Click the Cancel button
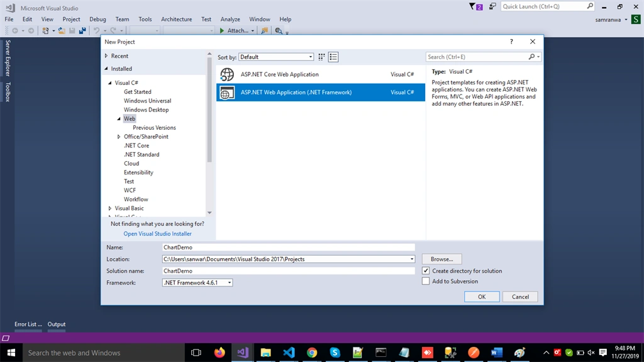The height and width of the screenshot is (362, 644). pos(520,297)
